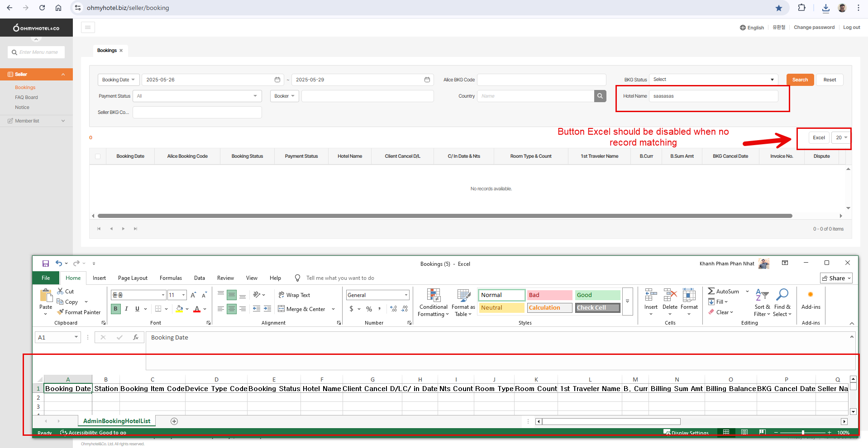868x448 pixels.
Task: Open the BKG Status dropdown
Action: pos(713,80)
